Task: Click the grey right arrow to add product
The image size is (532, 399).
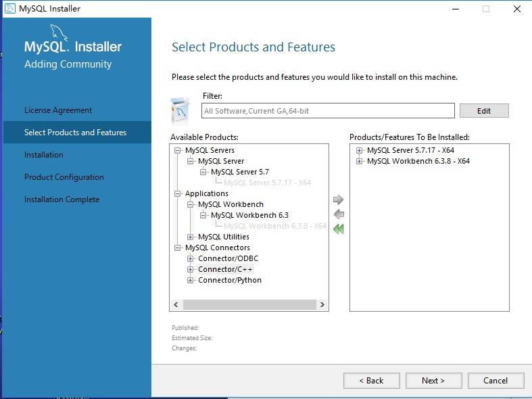Action: pos(338,199)
